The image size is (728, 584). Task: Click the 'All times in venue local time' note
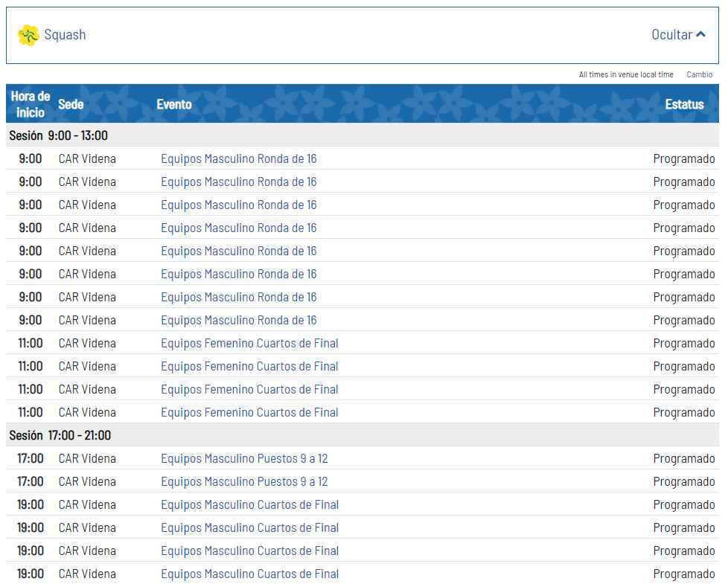[626, 74]
